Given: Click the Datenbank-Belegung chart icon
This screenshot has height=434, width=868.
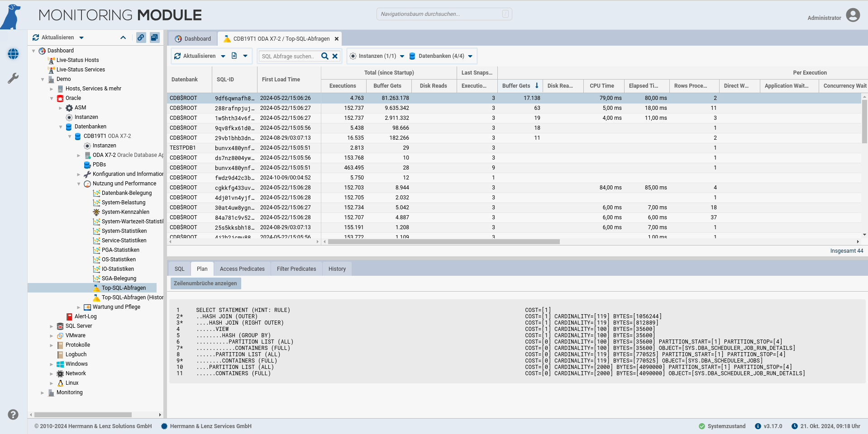Looking at the screenshot, I should [96, 193].
